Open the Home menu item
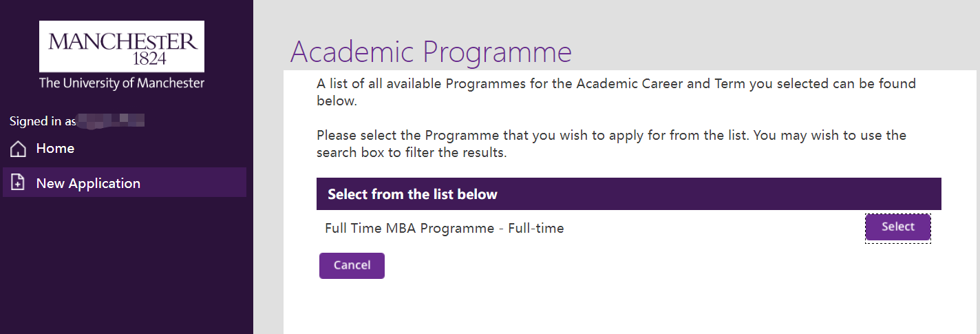 (55, 149)
